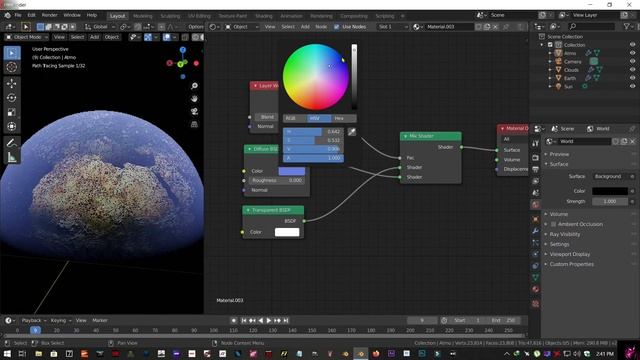Open the Render properties tab icon
640x360 pixels.
pos(536,158)
